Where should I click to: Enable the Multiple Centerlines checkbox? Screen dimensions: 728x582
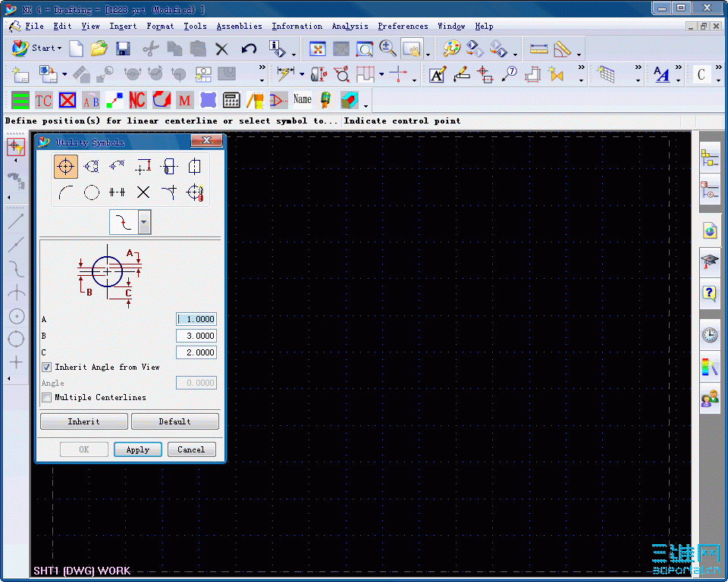(x=47, y=397)
